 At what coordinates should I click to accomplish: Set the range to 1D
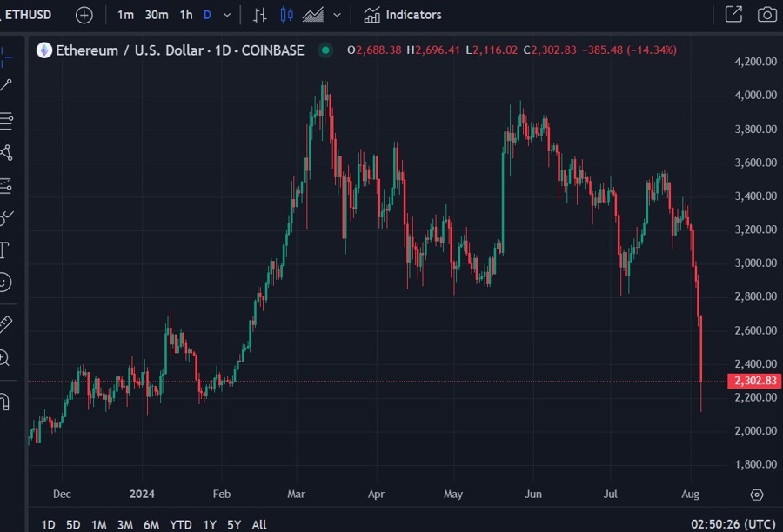(49, 525)
